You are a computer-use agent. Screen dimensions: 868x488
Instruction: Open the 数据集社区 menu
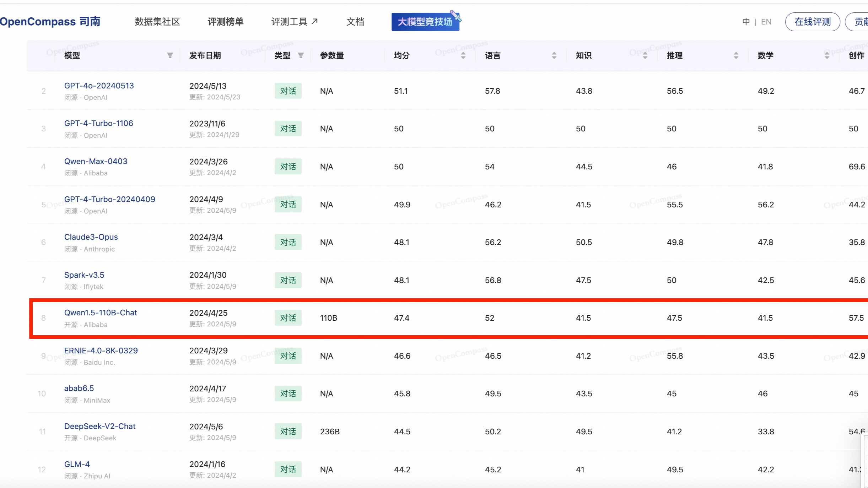pyautogui.click(x=157, y=22)
